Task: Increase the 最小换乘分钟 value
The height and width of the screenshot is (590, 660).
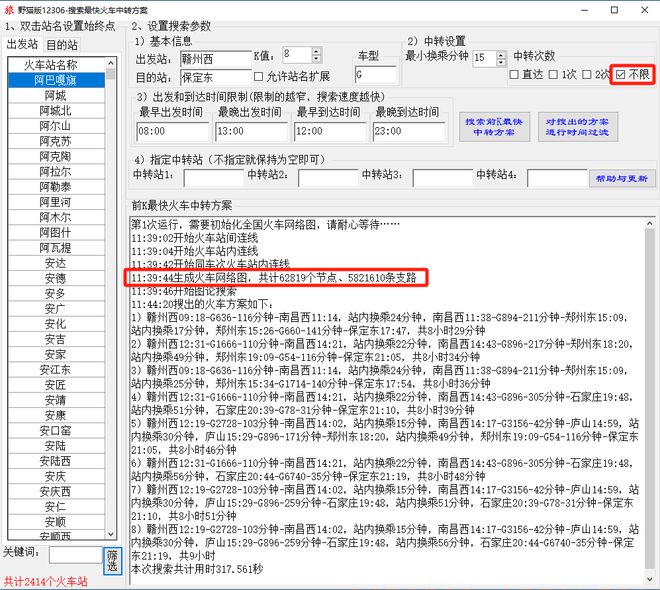Action: (x=500, y=54)
